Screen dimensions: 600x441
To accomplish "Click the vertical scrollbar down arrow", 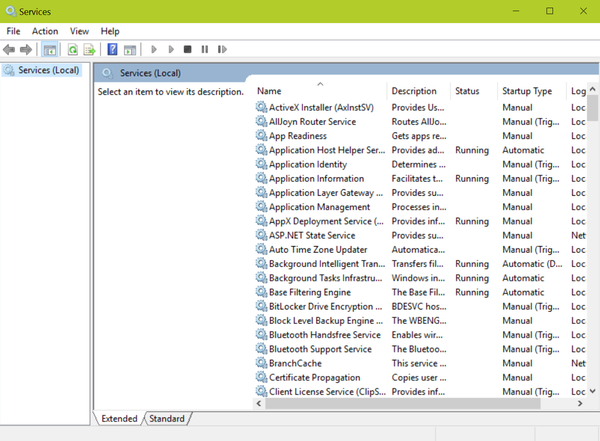I will click(593, 391).
